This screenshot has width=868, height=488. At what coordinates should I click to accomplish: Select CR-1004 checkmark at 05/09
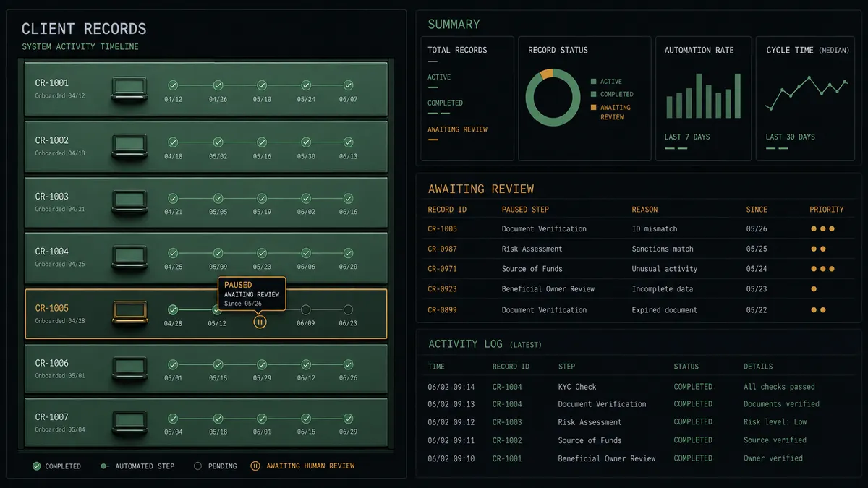218,253
